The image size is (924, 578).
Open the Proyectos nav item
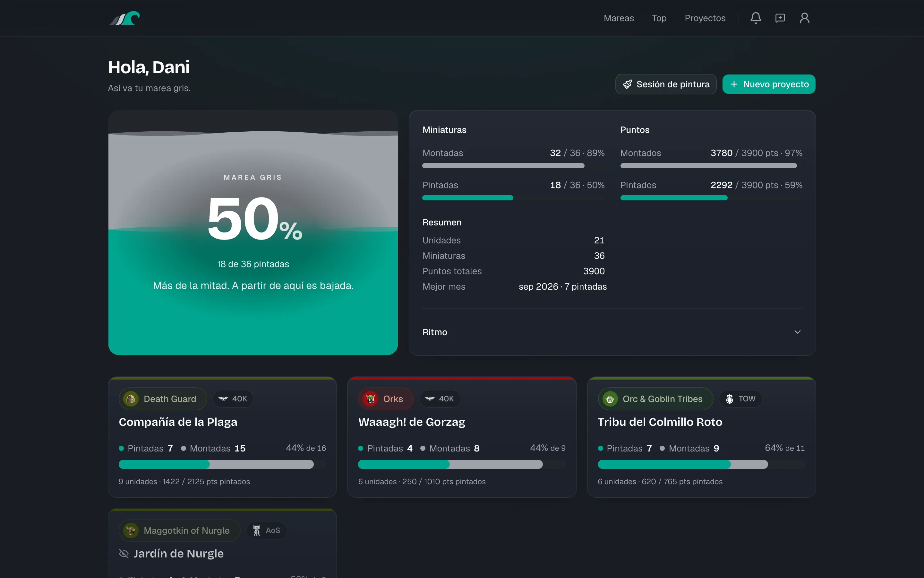[x=705, y=18]
